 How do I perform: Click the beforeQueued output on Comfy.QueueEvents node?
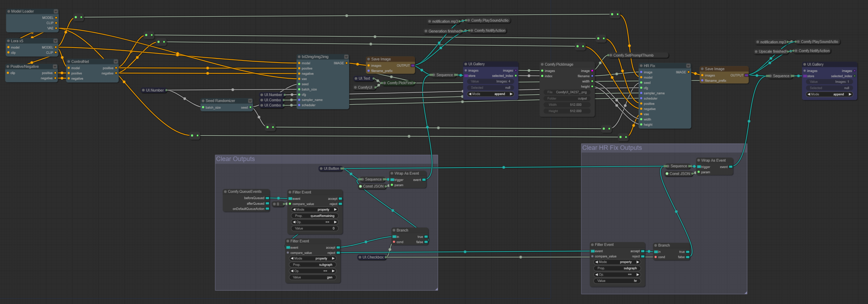267,198
